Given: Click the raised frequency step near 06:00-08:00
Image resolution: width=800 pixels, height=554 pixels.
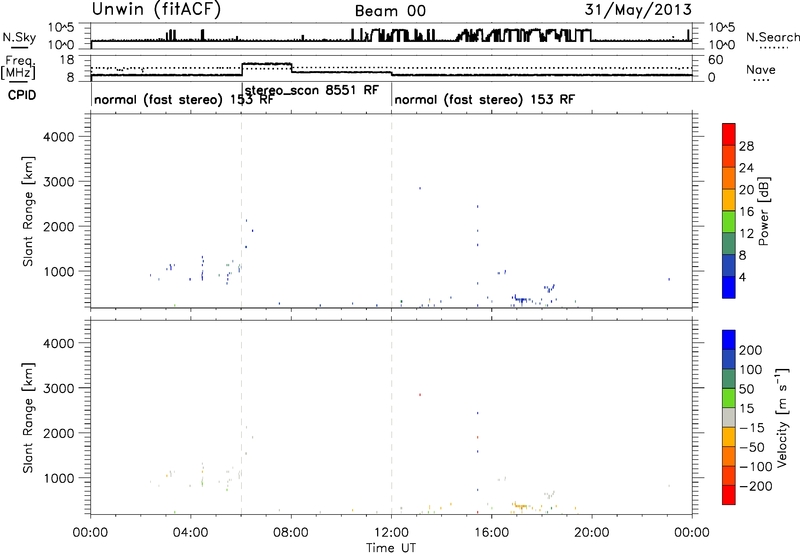Looking at the screenshot, I should pyautogui.click(x=266, y=64).
